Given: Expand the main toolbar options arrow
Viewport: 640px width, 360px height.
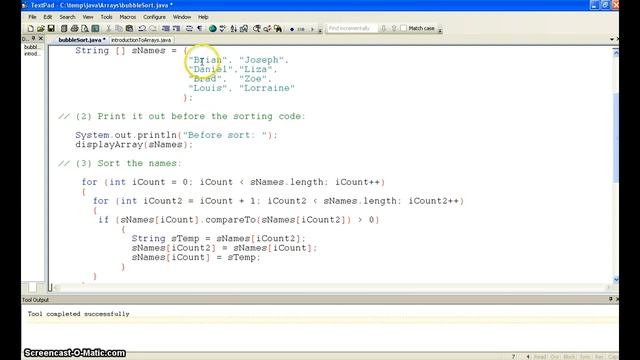Looking at the screenshot, I should [320, 29].
